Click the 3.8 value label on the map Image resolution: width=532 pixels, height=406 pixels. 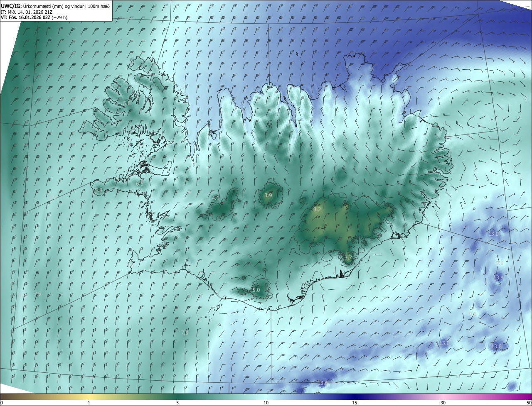click(98, 190)
